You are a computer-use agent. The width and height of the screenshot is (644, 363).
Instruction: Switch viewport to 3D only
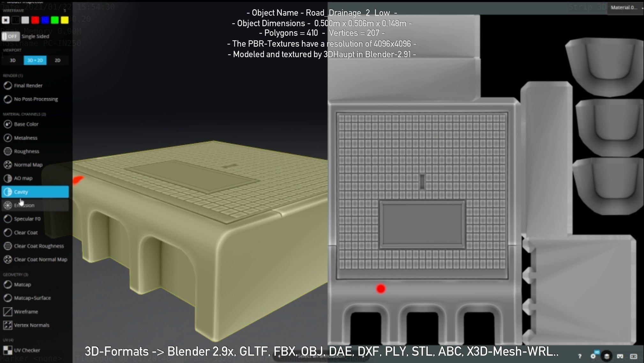[x=13, y=60]
